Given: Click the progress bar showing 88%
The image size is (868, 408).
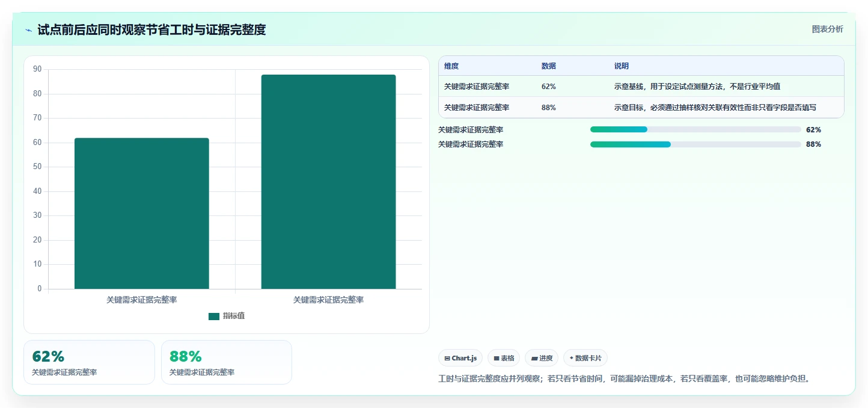Looking at the screenshot, I should [695, 144].
